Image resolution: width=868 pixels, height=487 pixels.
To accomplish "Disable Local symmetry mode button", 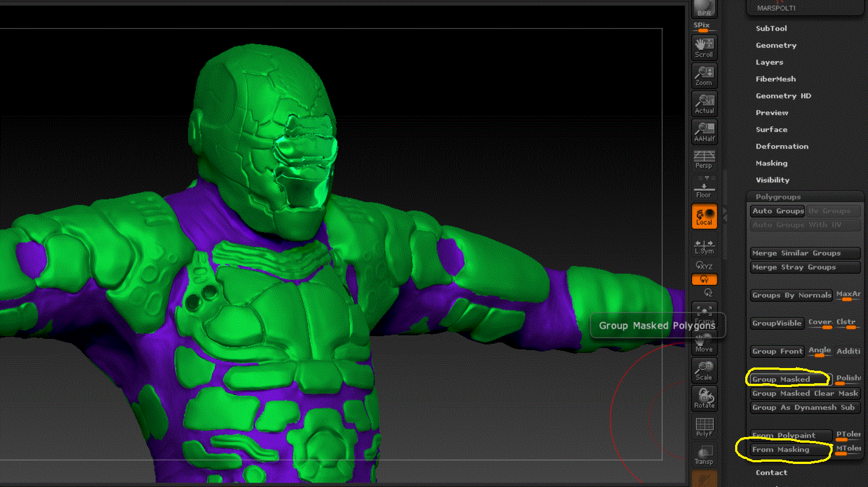I will click(704, 216).
